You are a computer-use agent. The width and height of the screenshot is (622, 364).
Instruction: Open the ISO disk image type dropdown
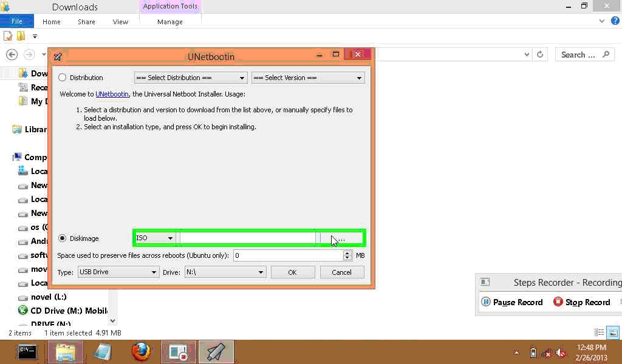(155, 238)
